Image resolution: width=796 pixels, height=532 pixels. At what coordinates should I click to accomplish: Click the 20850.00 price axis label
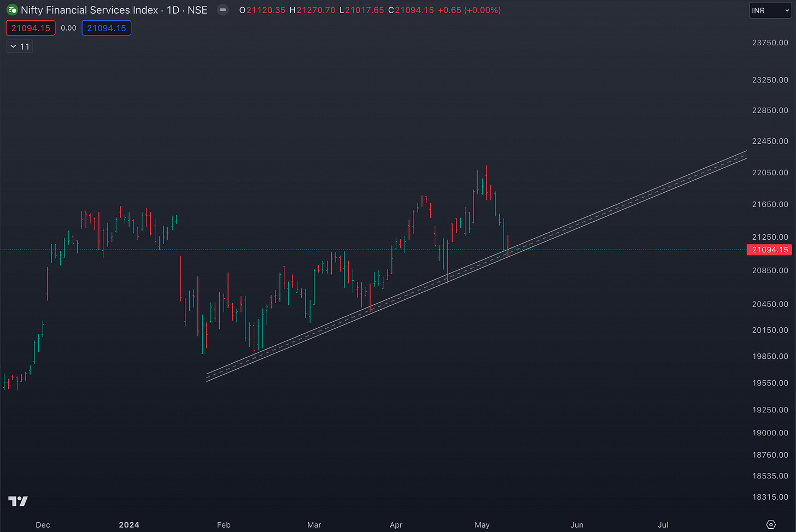point(770,270)
